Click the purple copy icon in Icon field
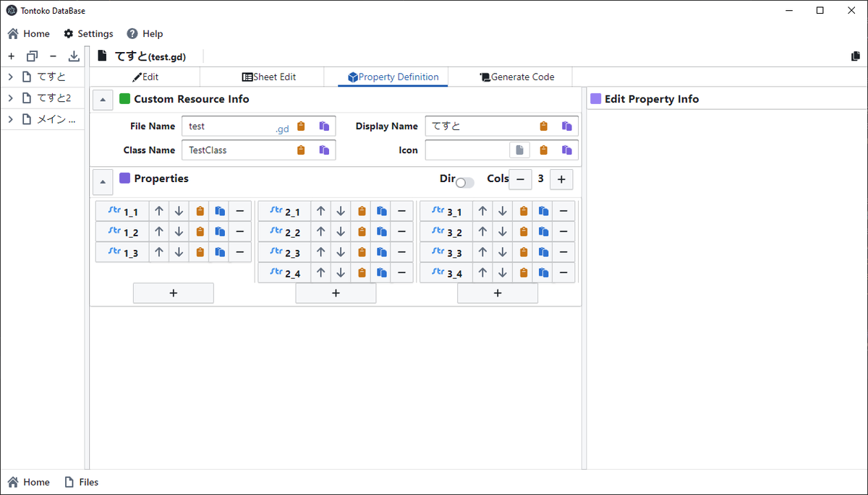 coord(566,150)
